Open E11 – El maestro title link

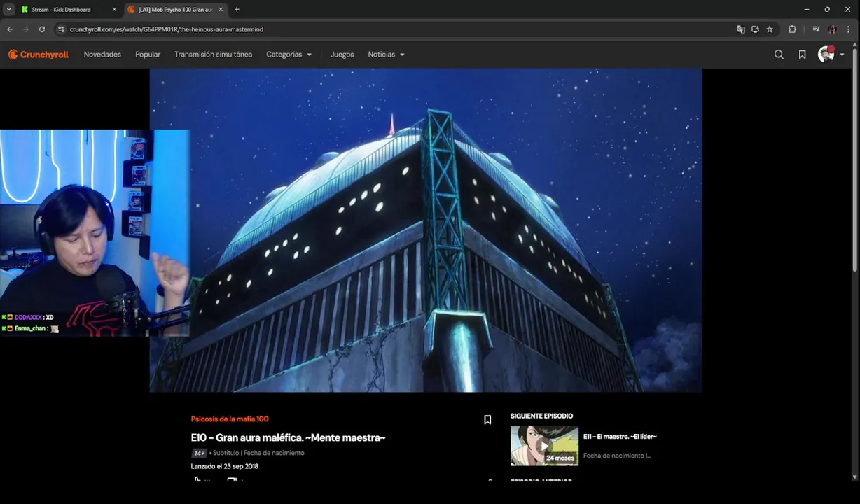pyautogui.click(x=620, y=437)
